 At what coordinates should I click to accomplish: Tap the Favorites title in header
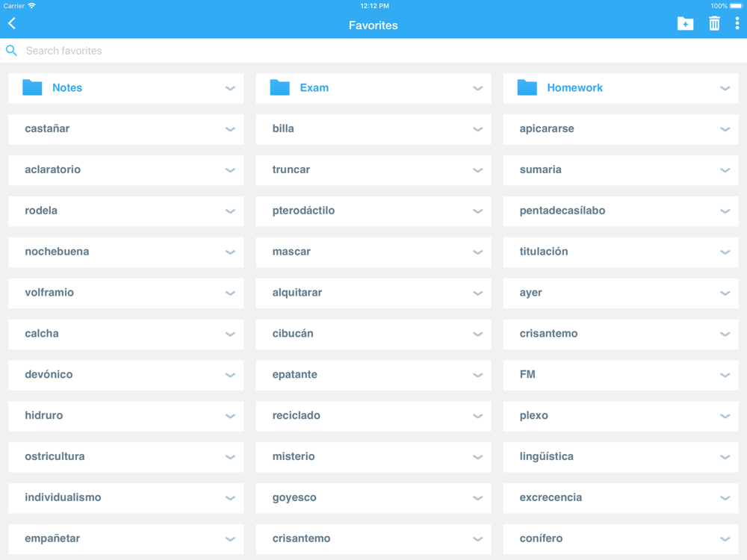(x=373, y=25)
